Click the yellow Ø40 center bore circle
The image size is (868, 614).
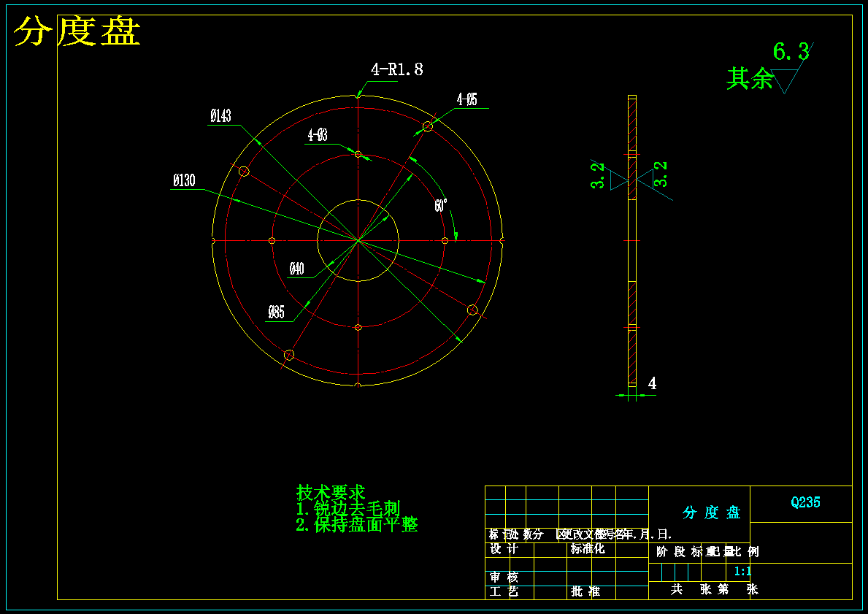[358, 240]
